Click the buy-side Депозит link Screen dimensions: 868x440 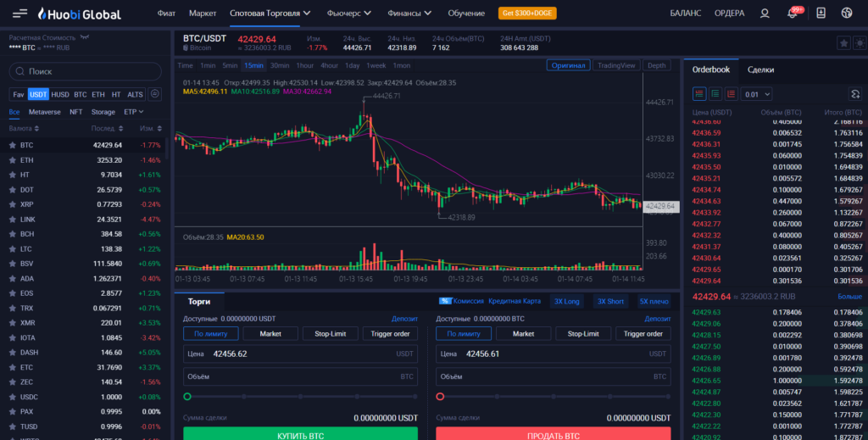(x=404, y=319)
